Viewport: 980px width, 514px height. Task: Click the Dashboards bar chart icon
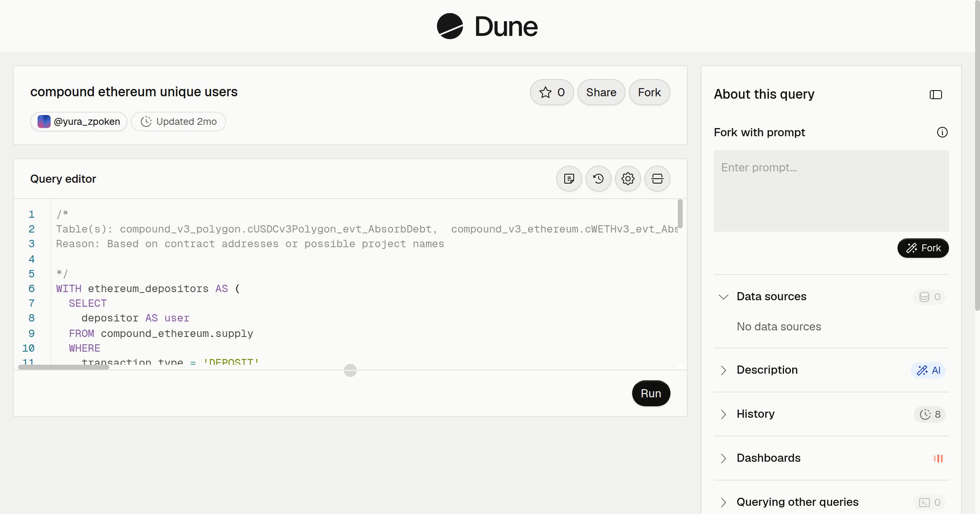(x=938, y=458)
